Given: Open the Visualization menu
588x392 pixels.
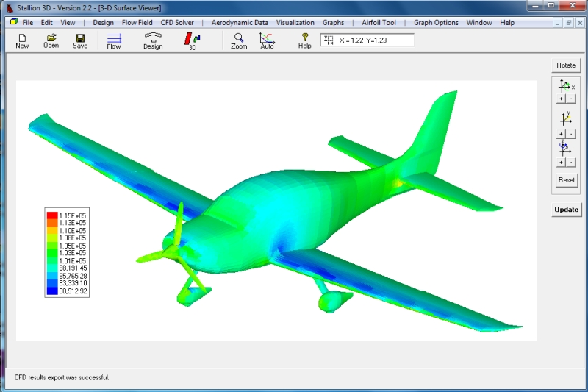Looking at the screenshot, I should pyautogui.click(x=295, y=23).
